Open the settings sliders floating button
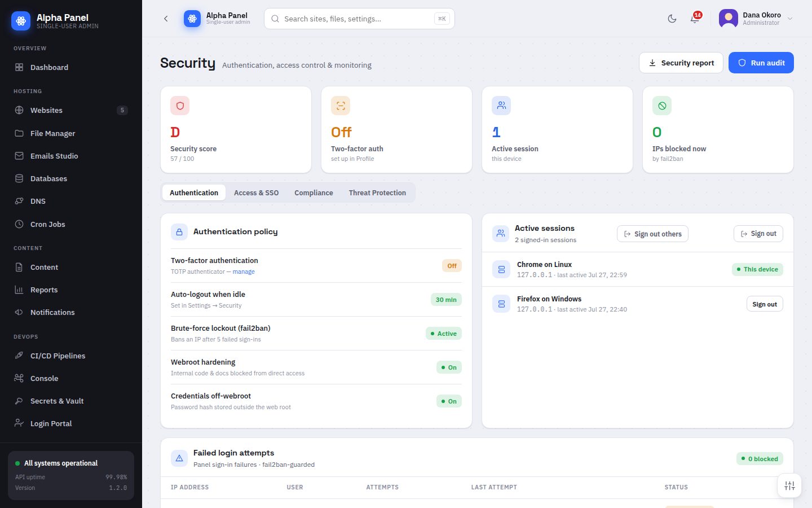The image size is (812, 508). click(789, 485)
